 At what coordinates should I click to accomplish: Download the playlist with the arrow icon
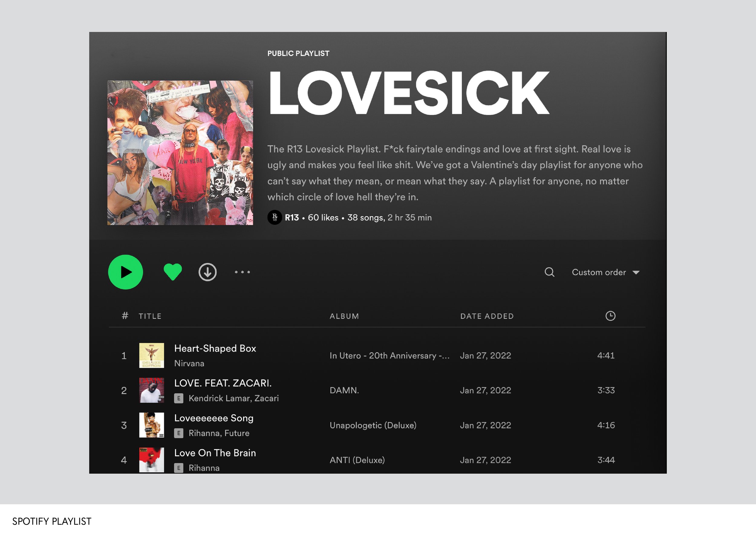207,272
